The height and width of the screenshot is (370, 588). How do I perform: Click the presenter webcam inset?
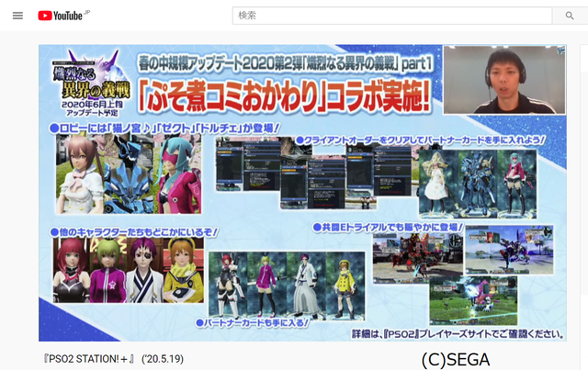tap(504, 80)
